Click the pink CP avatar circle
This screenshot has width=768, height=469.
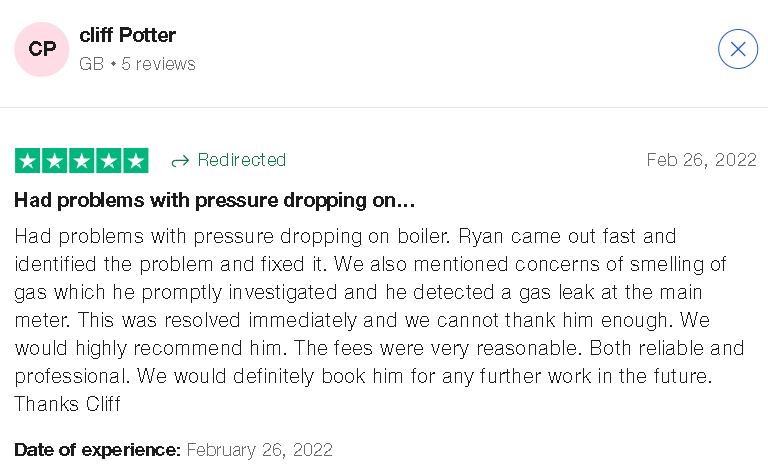[42, 49]
